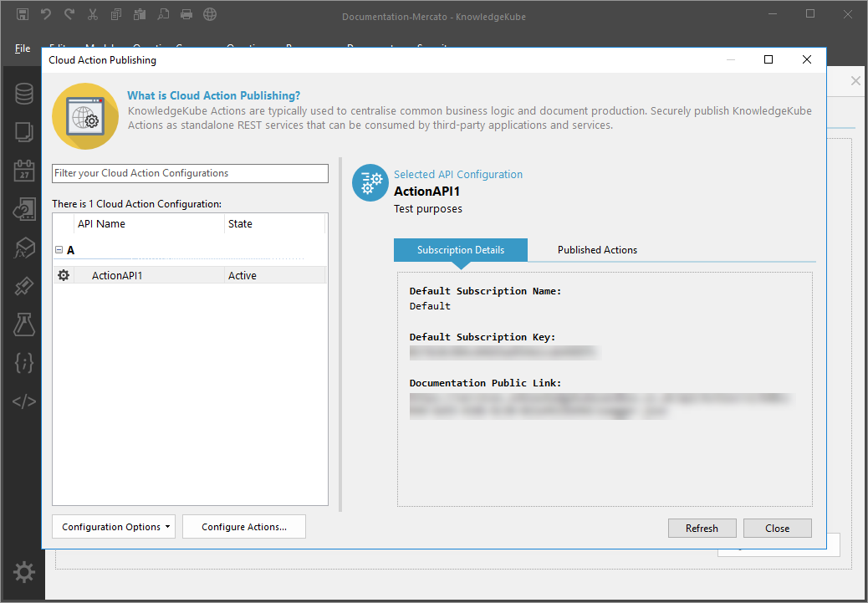The width and height of the screenshot is (868, 603).
Task: Click the blurred Default Subscription Key value
Action: coord(505,353)
